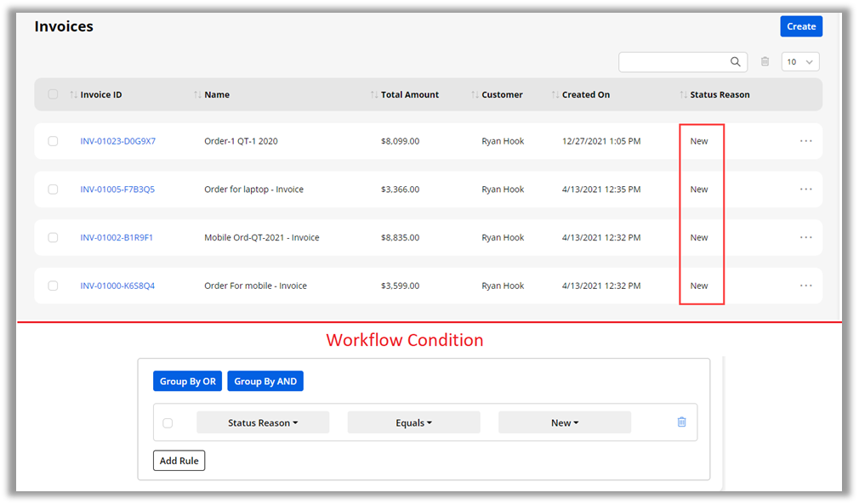The image size is (859, 504).
Task: Check the box for Order-1 QT-1 2020
Action: 53,141
